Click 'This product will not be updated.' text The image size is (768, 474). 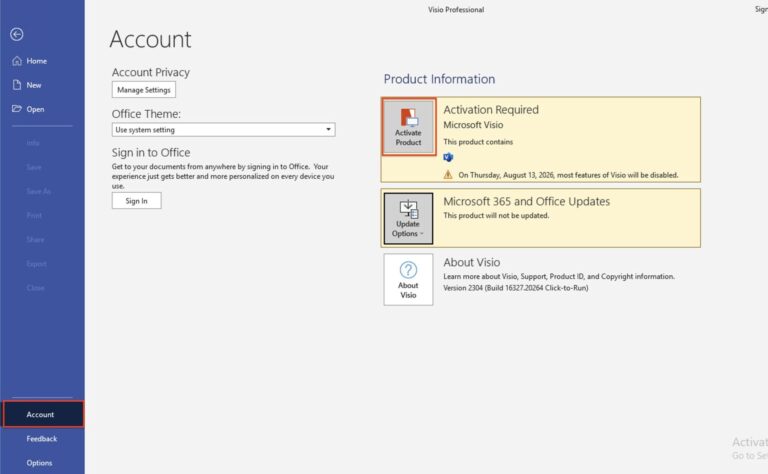coord(496,215)
